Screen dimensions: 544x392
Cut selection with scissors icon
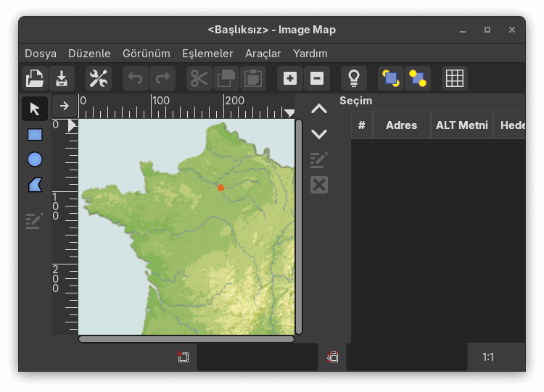199,78
